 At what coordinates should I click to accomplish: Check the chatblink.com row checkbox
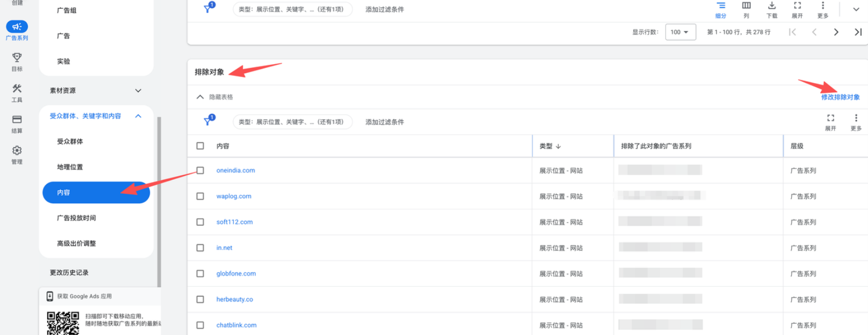200,325
